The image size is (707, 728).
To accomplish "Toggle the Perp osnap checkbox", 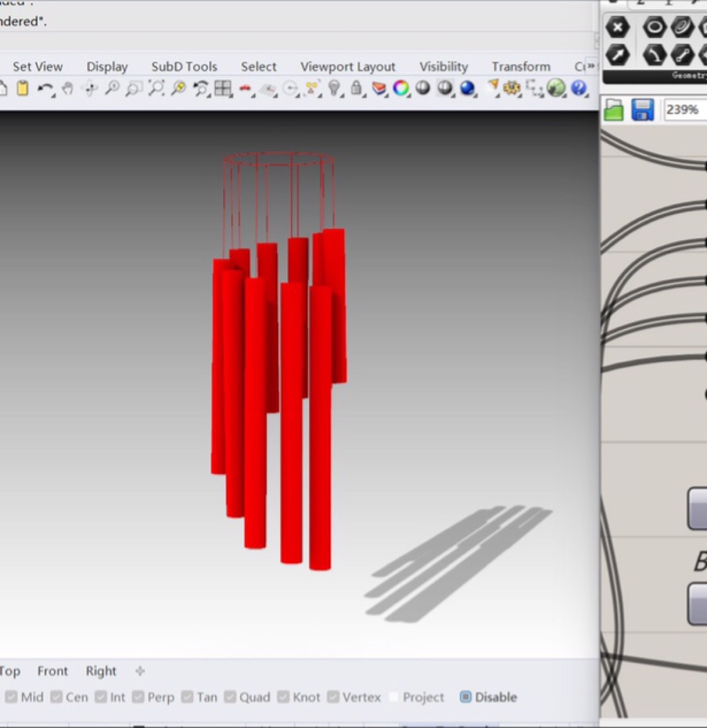I will 138,697.
